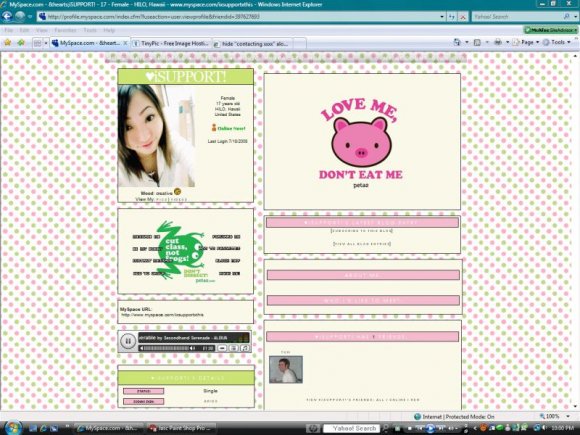
Task: Open the View menu
Action: click(41, 30)
